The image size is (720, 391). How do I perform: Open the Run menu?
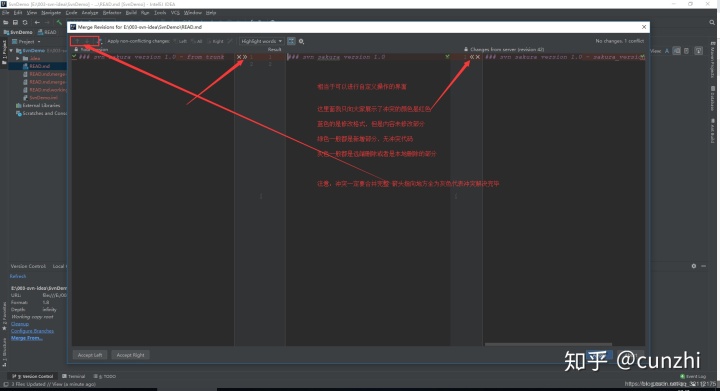coord(145,13)
